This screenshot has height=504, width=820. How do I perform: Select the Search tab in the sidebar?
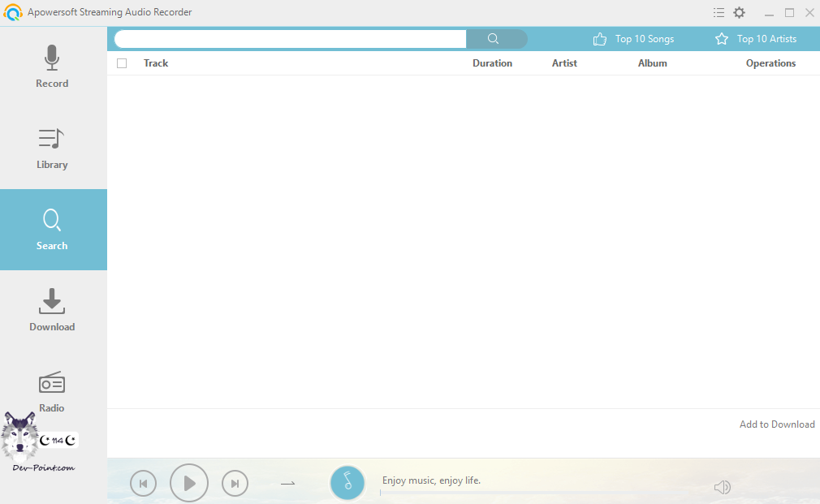52,230
